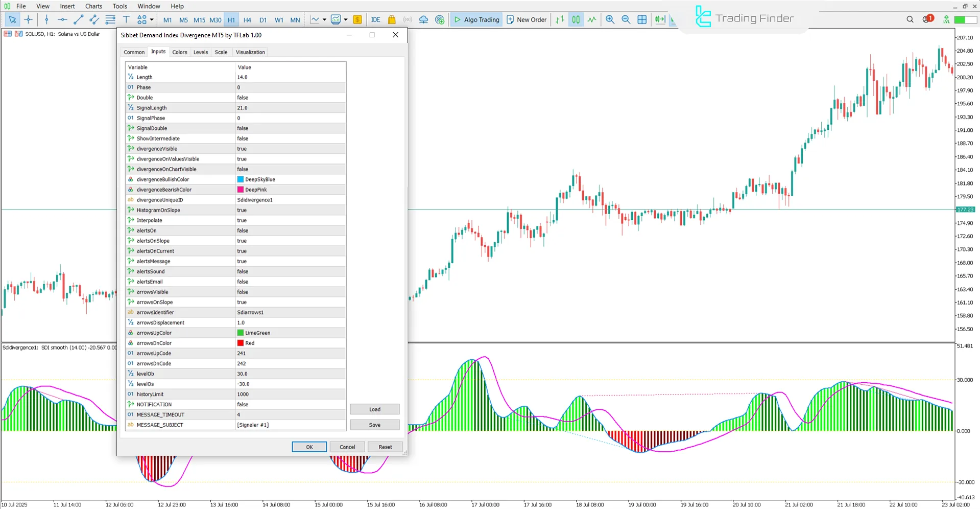
Task: Open the Tile Windows view
Action: [642, 19]
